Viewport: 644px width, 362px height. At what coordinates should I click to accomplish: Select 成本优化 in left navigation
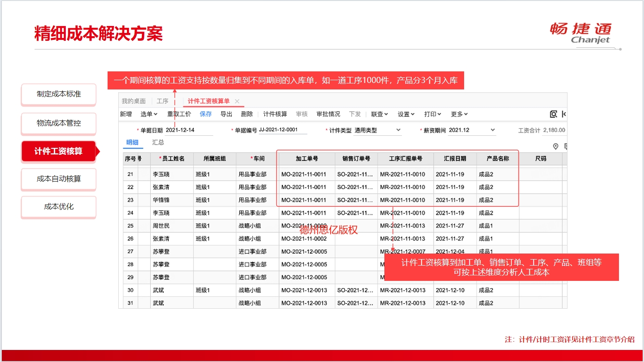(x=58, y=207)
